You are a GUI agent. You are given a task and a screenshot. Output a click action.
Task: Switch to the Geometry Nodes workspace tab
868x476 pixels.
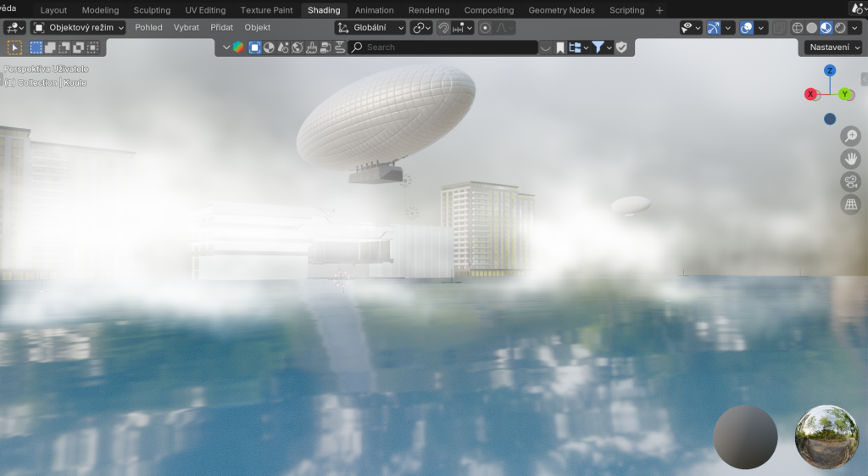(x=561, y=10)
